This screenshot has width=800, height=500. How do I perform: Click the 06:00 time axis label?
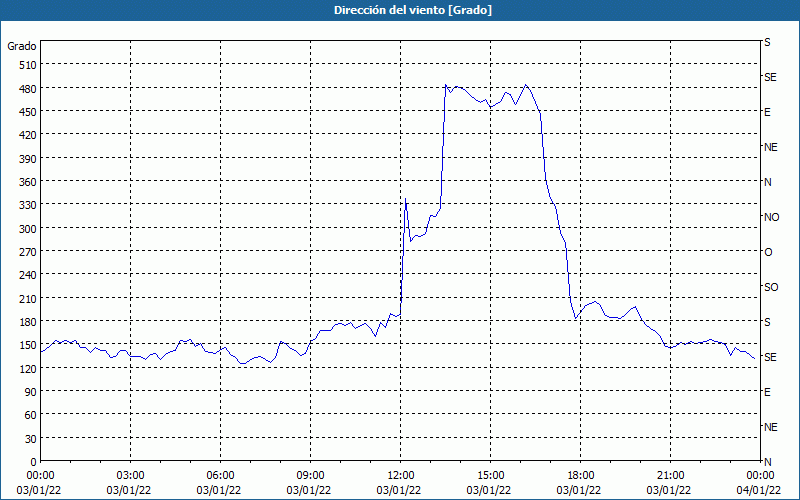click(220, 476)
